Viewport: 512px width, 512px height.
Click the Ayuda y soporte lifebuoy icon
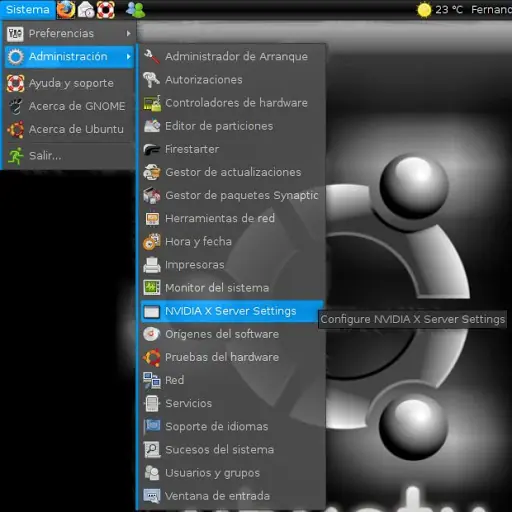point(15,83)
